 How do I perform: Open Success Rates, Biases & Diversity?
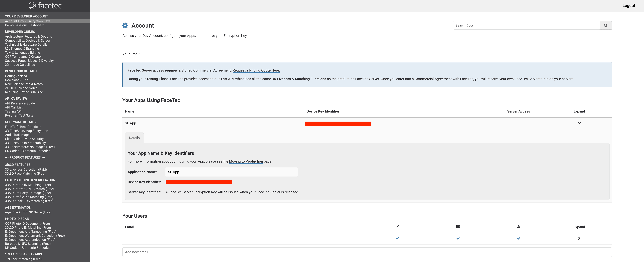point(29,61)
